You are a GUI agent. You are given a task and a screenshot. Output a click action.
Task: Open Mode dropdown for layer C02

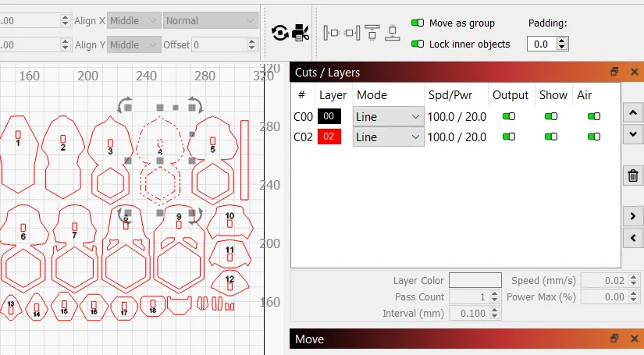click(388, 137)
